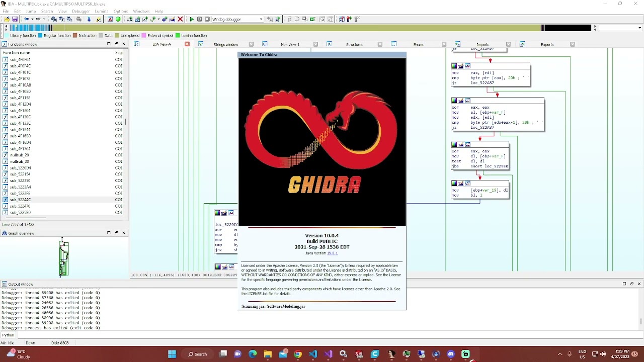Viewport: 644px width, 362px height.
Task: Show hidden system tray icons
Action: click(x=560, y=354)
